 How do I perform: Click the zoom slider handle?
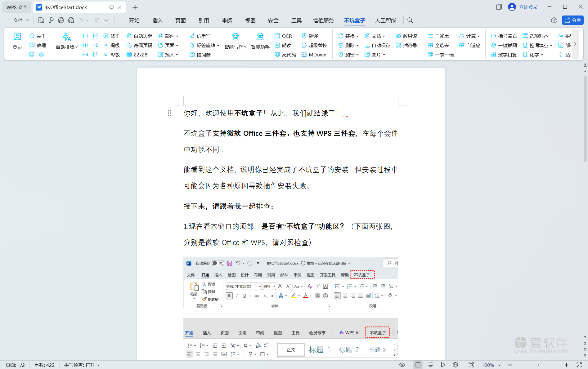[538, 365]
